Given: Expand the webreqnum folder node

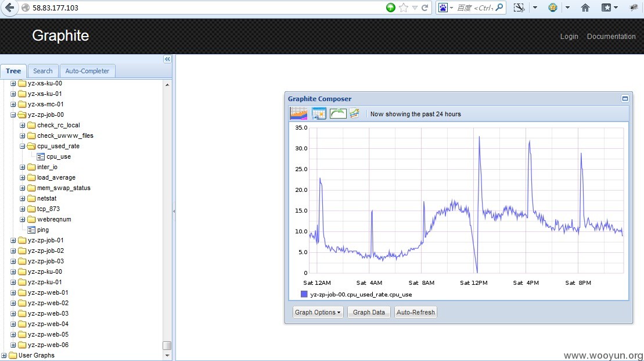Looking at the screenshot, I should [x=23, y=219].
